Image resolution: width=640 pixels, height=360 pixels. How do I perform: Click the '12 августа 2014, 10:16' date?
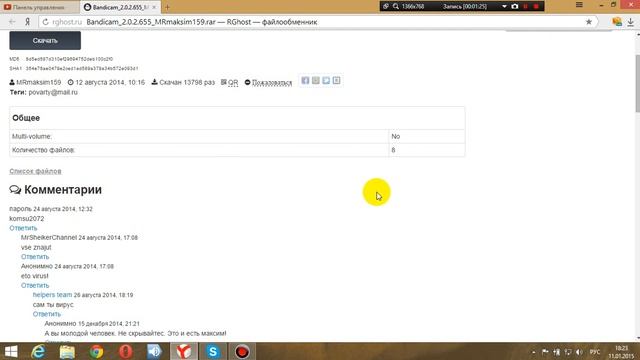pyautogui.click(x=110, y=82)
